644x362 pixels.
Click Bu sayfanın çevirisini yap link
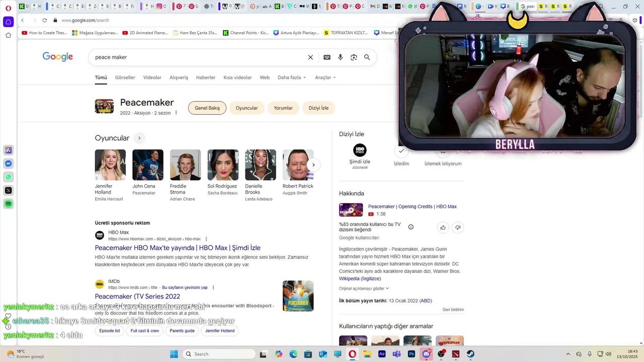tap(185, 288)
